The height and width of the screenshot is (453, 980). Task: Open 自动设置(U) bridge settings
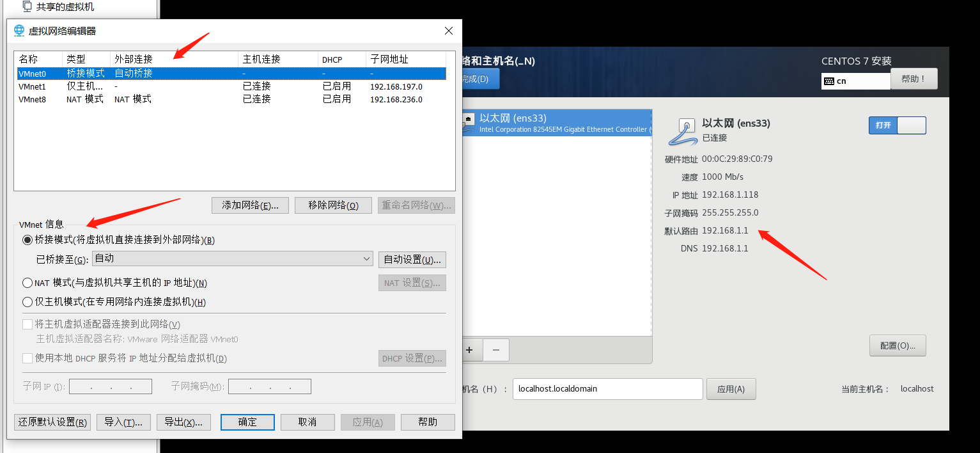[412, 259]
